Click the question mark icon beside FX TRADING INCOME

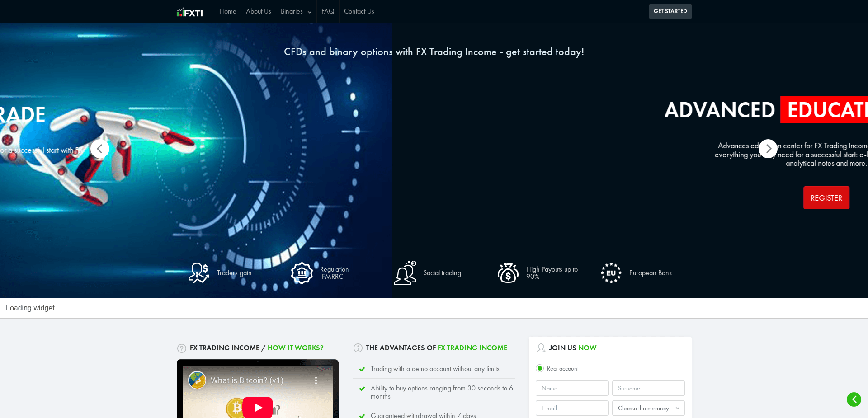tap(181, 348)
